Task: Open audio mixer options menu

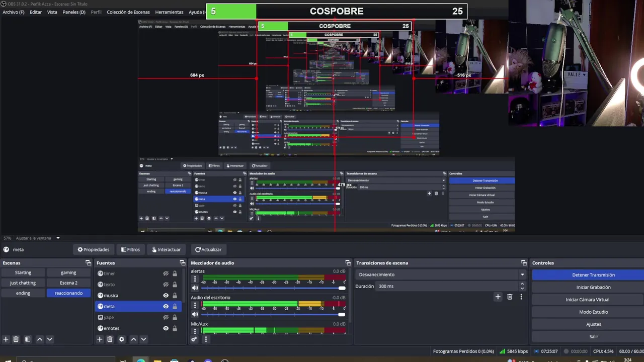Action: coord(206,339)
